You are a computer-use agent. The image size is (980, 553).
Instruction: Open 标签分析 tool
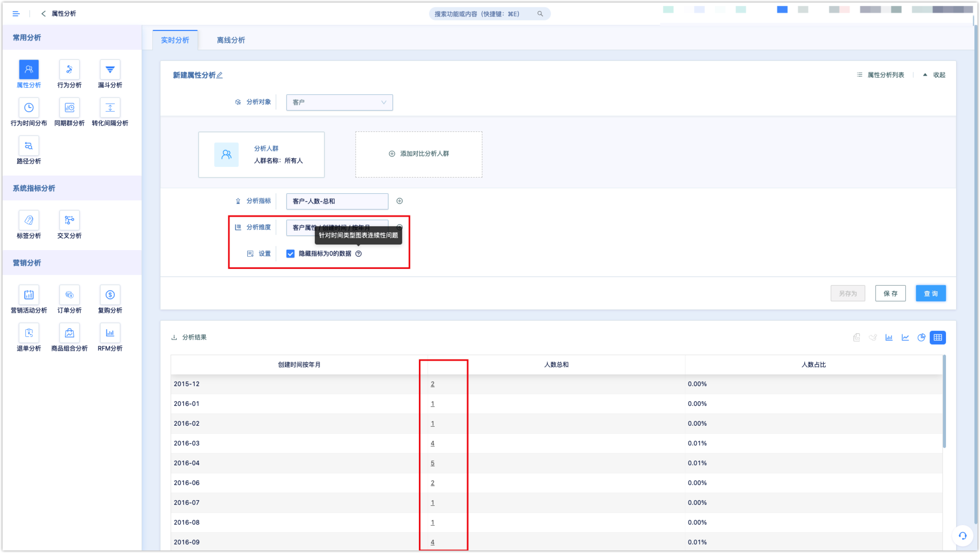28,224
